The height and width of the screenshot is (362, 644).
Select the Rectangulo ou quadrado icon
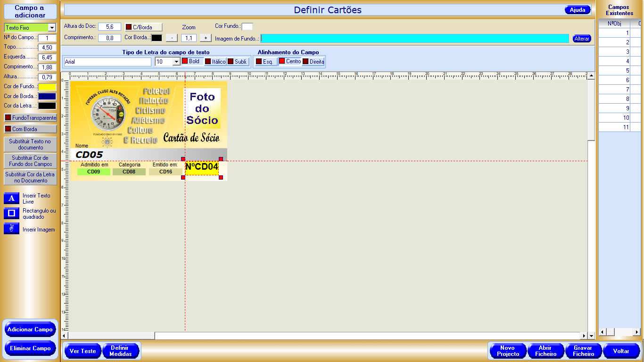click(x=12, y=214)
